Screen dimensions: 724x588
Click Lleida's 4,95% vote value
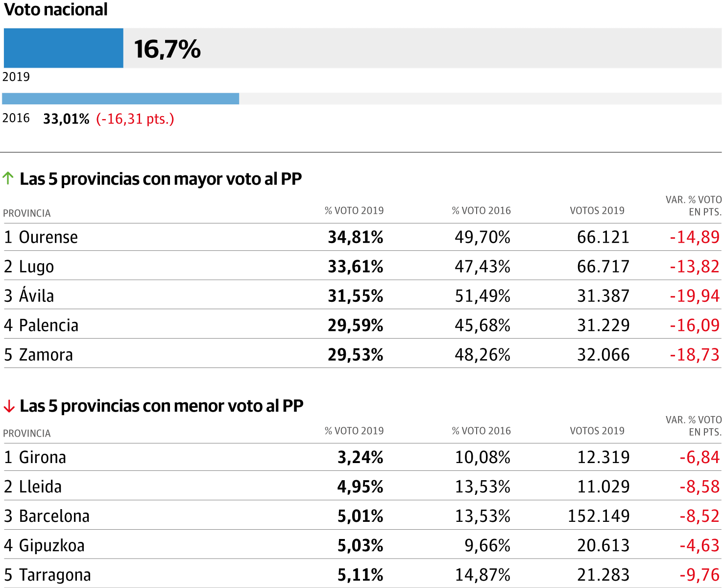pos(360,487)
